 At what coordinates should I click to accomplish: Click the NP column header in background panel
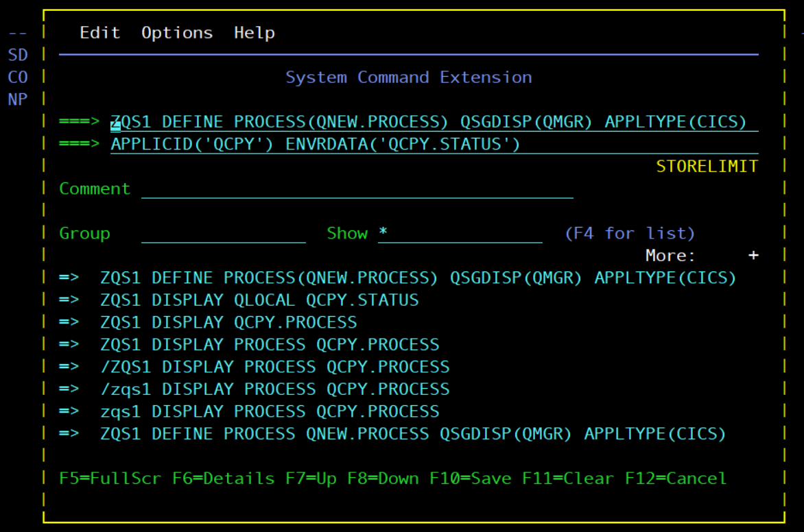[18, 99]
